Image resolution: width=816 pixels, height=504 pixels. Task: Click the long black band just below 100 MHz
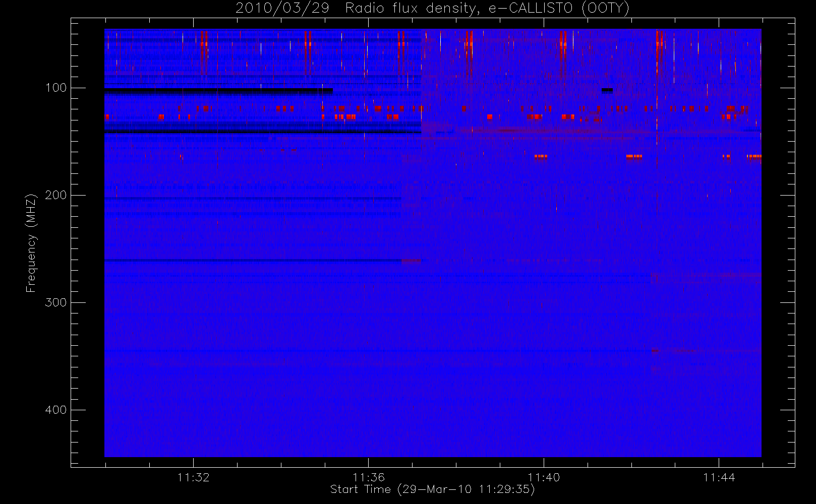(218, 91)
